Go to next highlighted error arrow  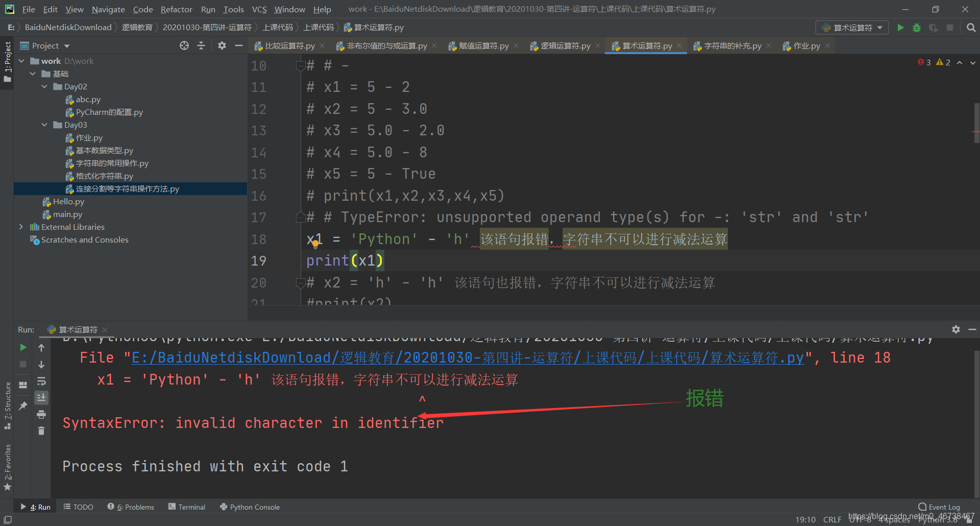point(972,62)
